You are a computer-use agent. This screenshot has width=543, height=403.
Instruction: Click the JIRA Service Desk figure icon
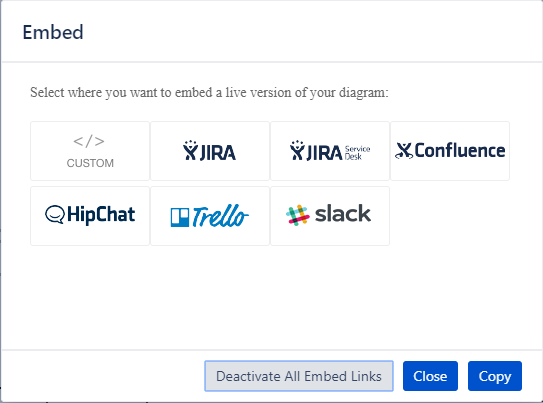point(297,150)
